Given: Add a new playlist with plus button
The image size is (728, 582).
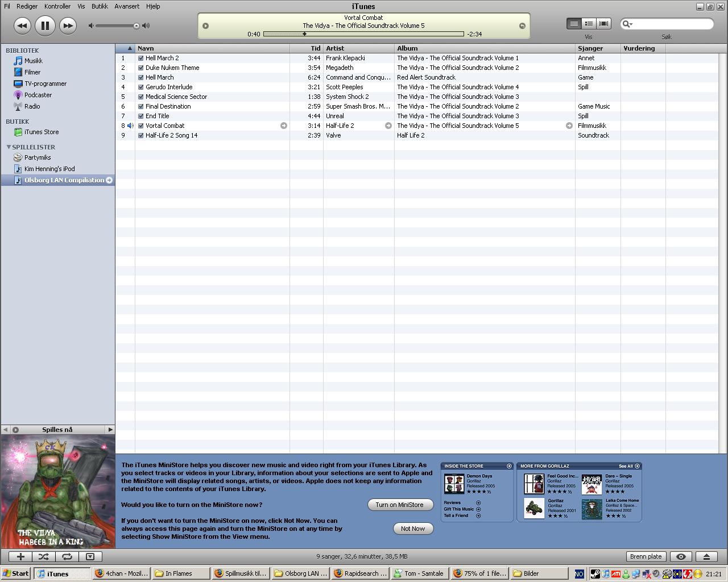Looking at the screenshot, I should click(20, 556).
